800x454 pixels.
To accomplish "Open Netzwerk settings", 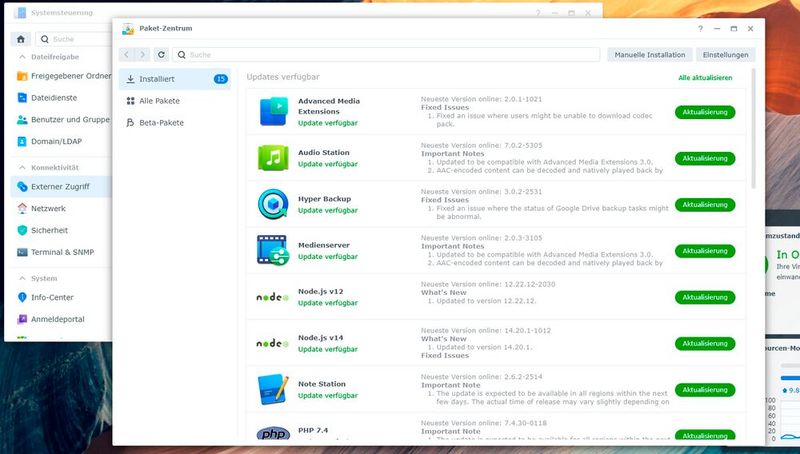I will pos(61,209).
